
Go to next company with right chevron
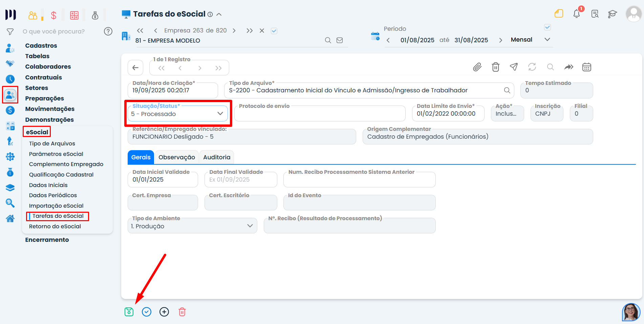point(234,31)
